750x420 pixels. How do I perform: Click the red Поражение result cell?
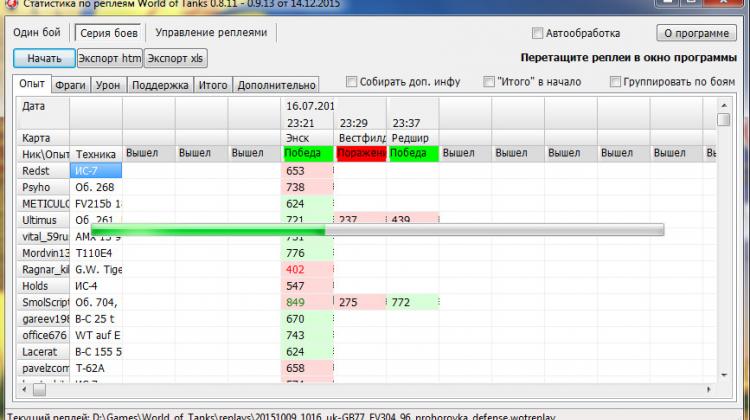point(361,153)
